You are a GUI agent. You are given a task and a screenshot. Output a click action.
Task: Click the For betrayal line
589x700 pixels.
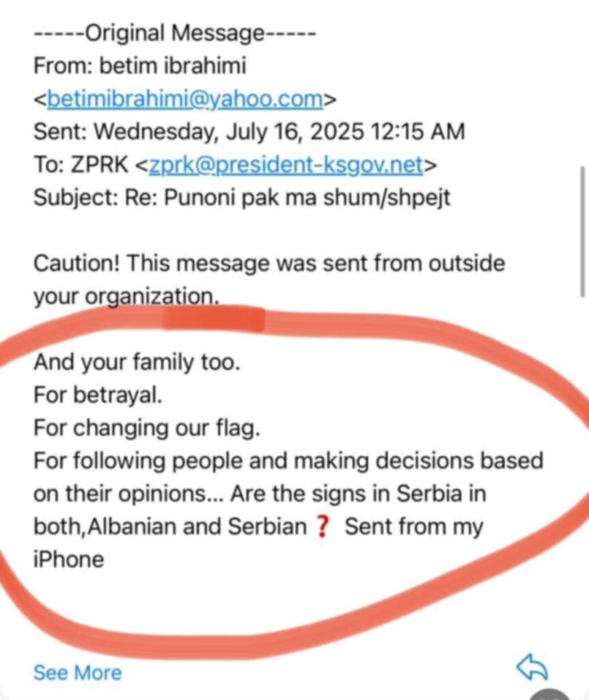click(x=98, y=394)
